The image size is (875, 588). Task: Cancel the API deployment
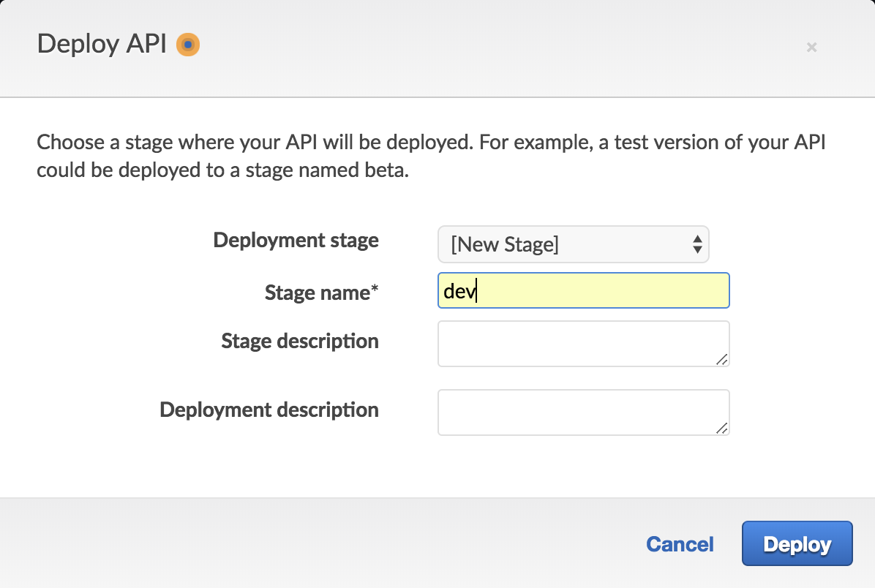(680, 544)
